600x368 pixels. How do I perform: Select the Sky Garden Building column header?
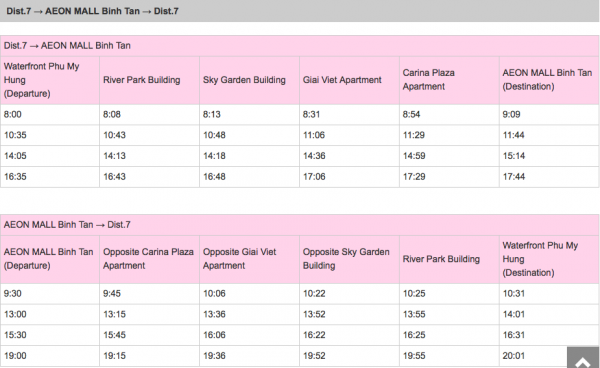coord(249,80)
